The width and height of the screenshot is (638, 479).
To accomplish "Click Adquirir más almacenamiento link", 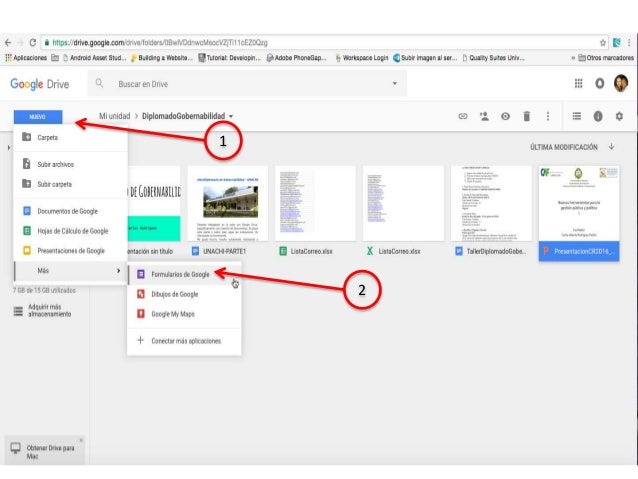I will click(49, 311).
